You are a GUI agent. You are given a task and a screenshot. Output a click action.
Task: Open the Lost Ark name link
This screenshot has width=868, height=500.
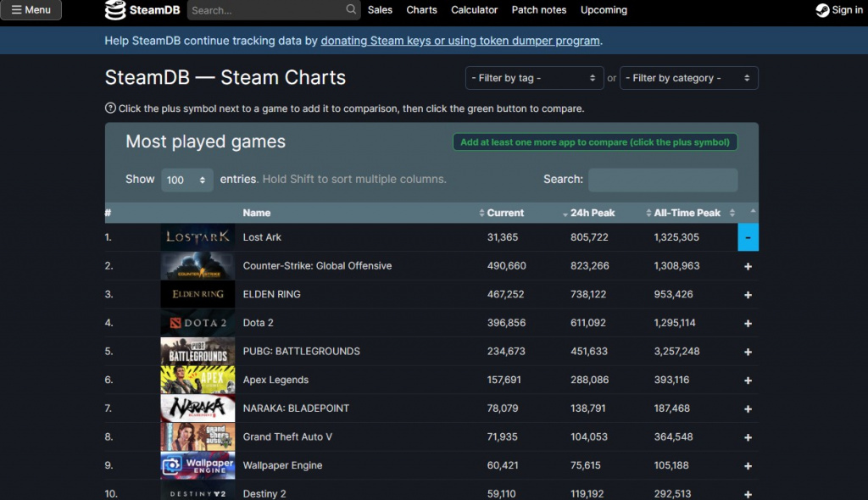coord(262,237)
